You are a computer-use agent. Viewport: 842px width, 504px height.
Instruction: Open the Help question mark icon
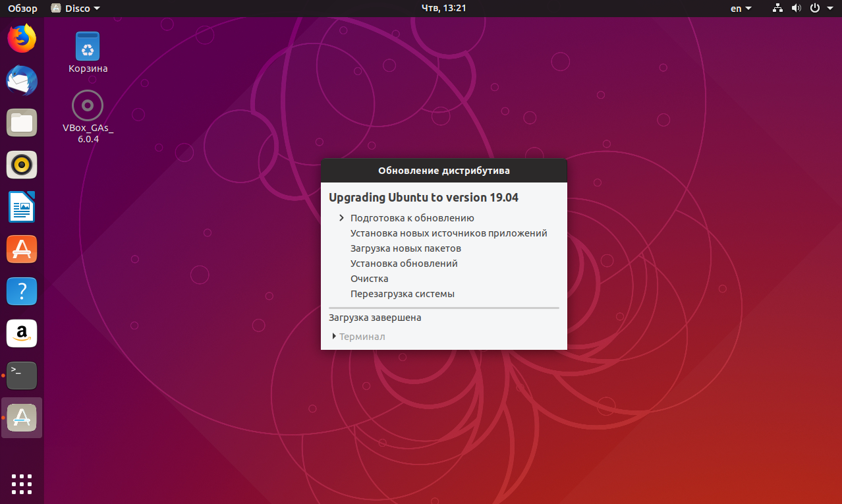coord(22,291)
